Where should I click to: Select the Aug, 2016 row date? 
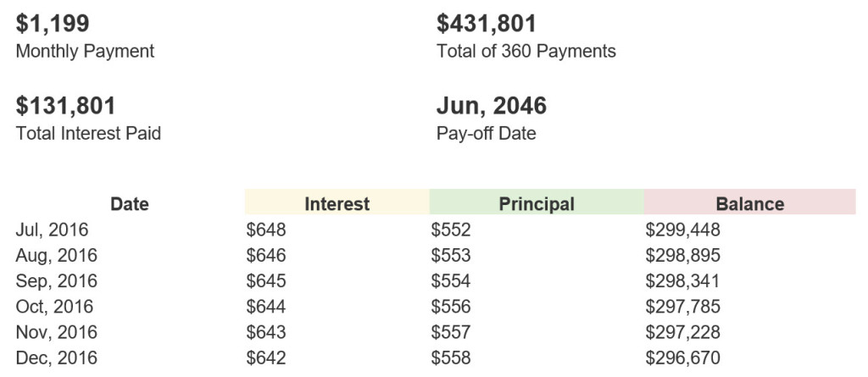(x=57, y=256)
